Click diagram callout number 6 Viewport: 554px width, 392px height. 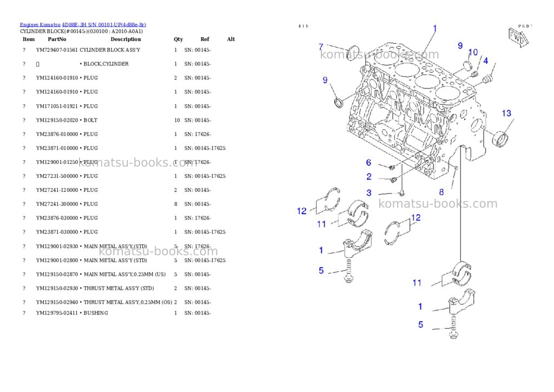[x=368, y=162]
